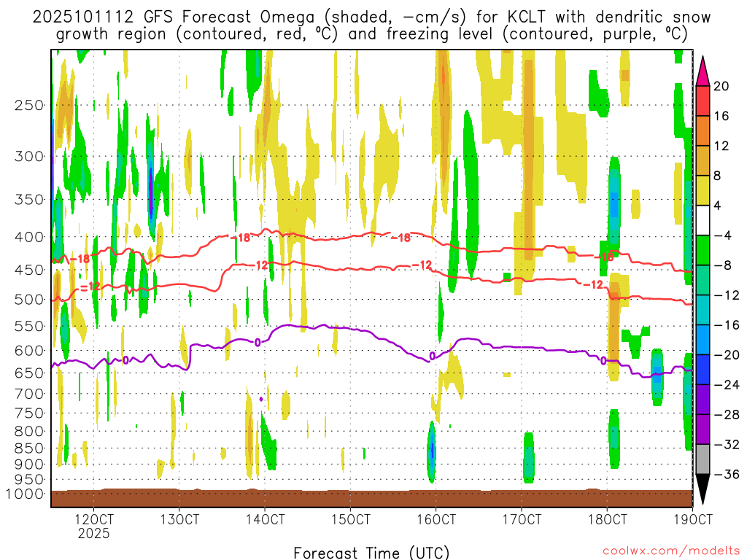Click the gray -36 to -32 colorbar segment

[x=703, y=459]
